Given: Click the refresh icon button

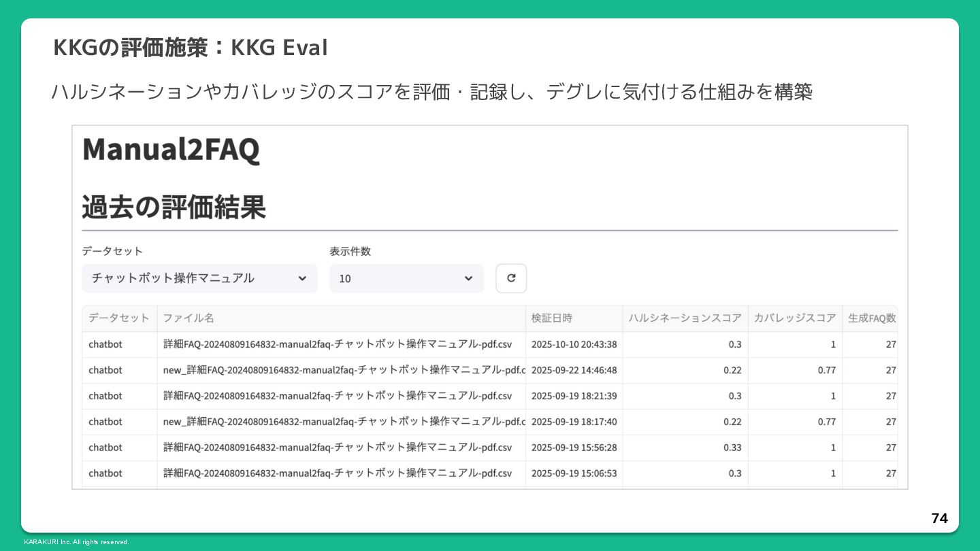Looking at the screenshot, I should click(511, 278).
